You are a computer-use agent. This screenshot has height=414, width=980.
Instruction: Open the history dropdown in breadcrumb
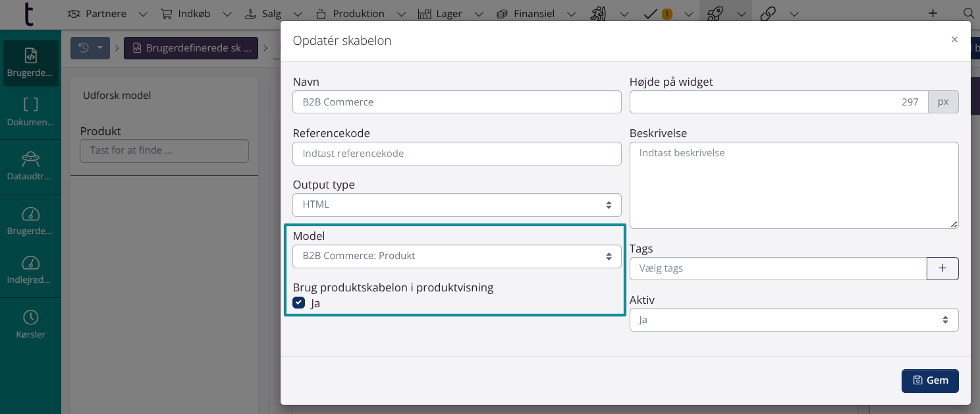click(91, 48)
